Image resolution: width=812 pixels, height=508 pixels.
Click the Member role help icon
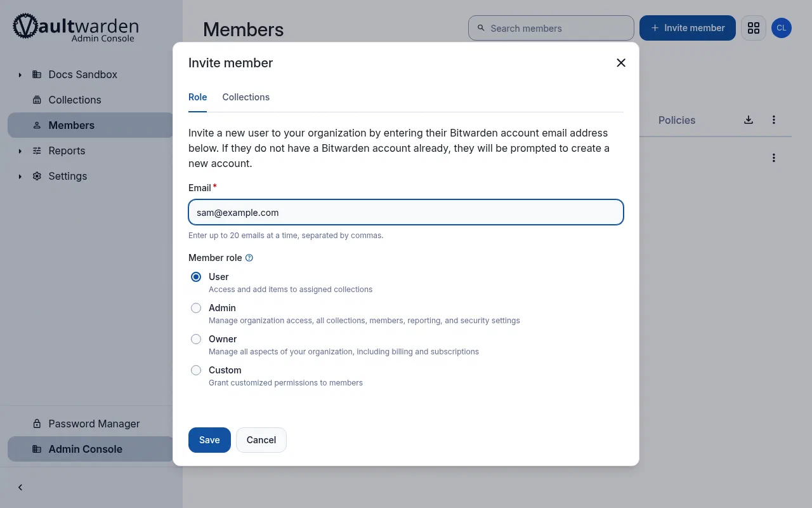[249, 258]
